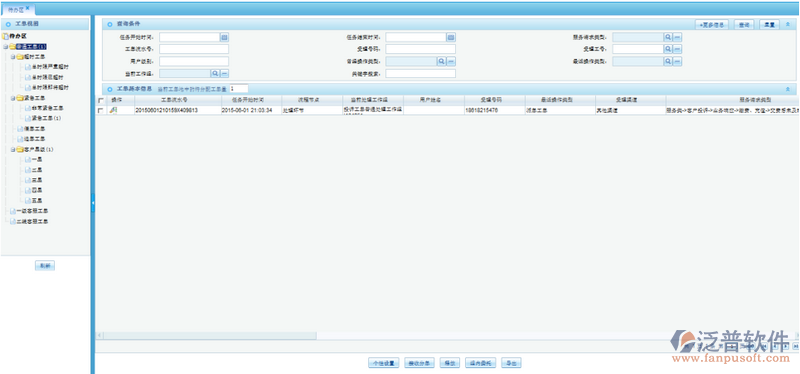
Task: Collapse the highlighted top work order folder in tree
Action: point(5,46)
